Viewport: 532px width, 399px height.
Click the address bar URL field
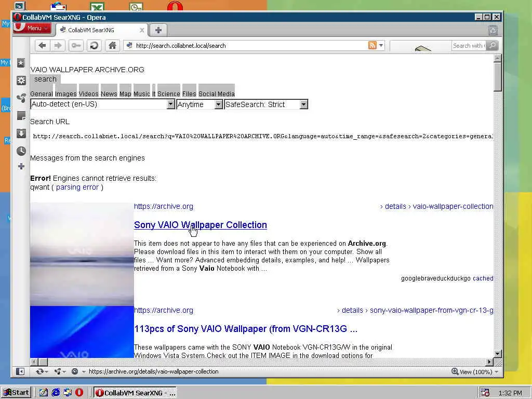point(251,46)
